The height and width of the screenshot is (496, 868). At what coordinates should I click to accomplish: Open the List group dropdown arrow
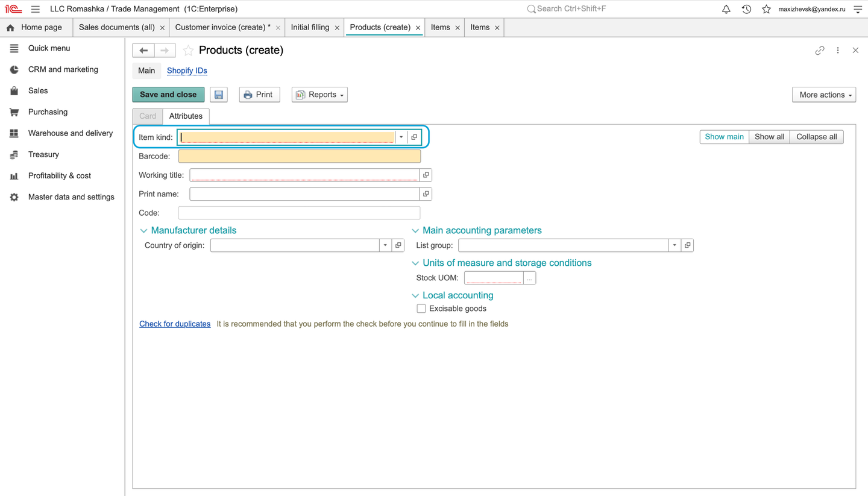click(675, 245)
